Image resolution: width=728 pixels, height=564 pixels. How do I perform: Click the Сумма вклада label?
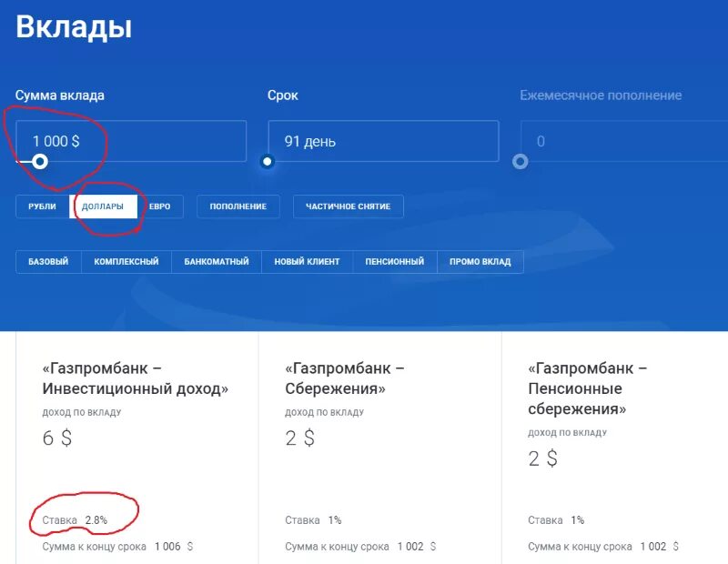click(x=60, y=96)
